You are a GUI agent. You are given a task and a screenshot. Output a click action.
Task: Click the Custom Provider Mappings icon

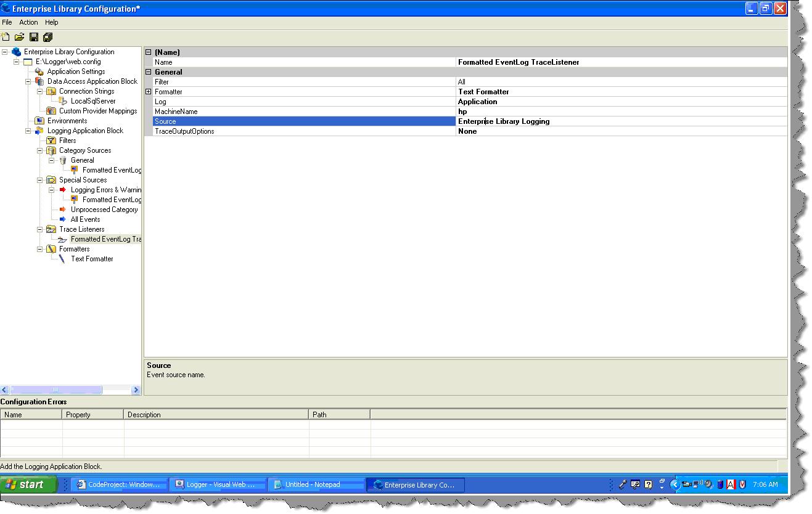[51, 111]
